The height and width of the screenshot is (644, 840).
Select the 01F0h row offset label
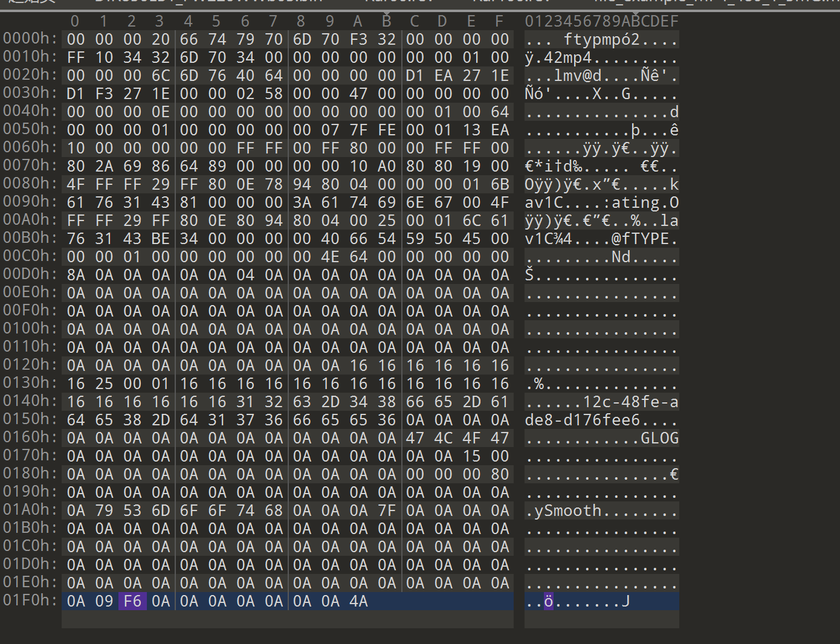(x=30, y=601)
